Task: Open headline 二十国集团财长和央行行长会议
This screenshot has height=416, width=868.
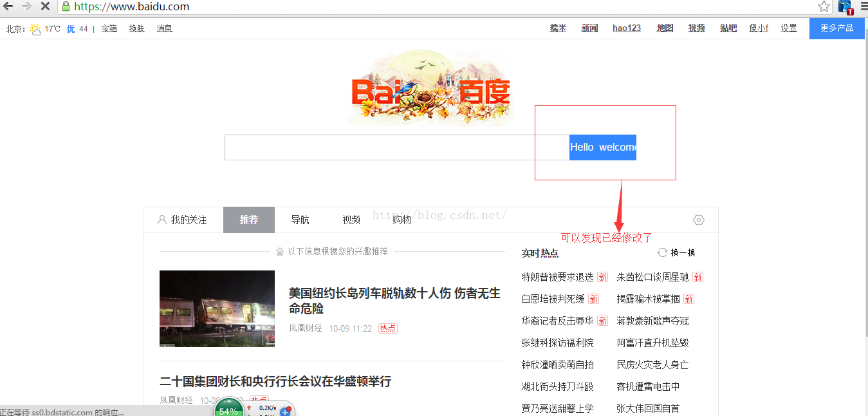Action: point(275,381)
